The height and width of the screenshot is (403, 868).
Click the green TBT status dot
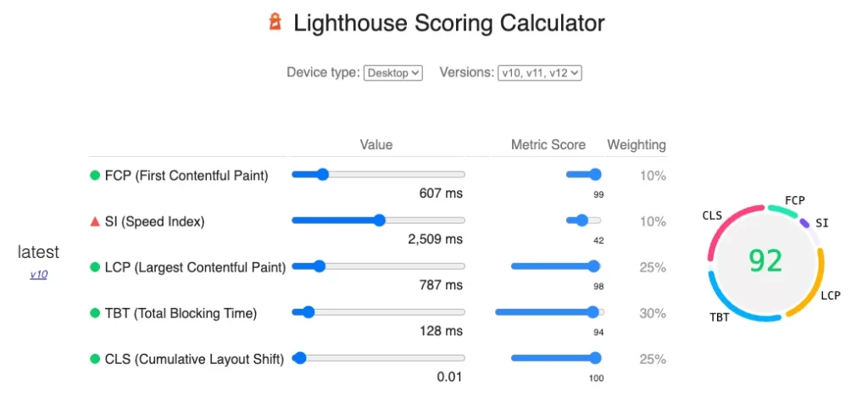95,314
